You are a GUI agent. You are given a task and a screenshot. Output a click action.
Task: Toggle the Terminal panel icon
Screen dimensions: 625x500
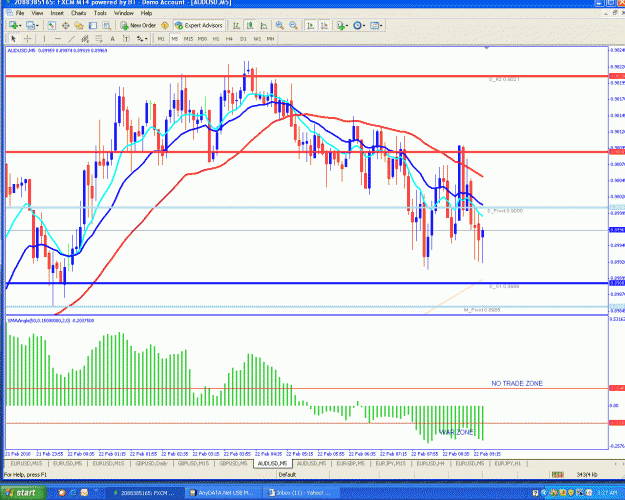pos(92,26)
